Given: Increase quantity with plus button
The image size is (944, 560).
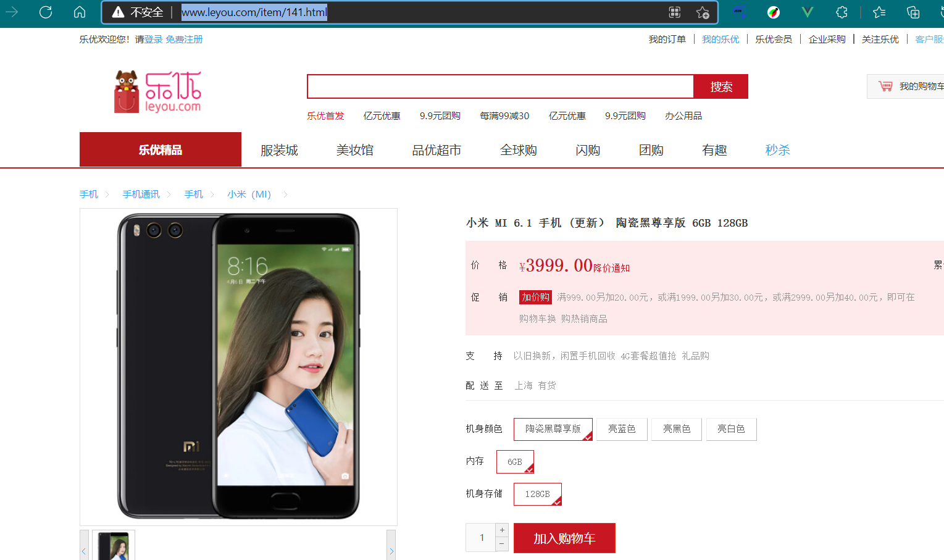Looking at the screenshot, I should [502, 530].
